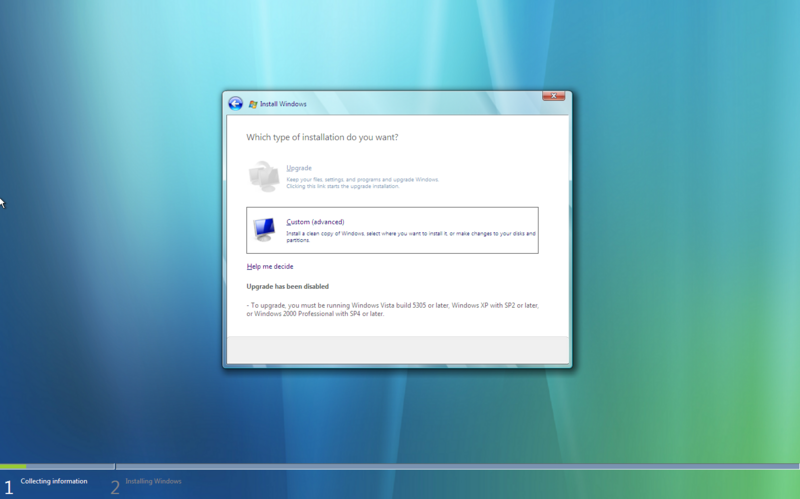800x499 pixels.
Task: Click the disabled Upgrade option title
Action: [x=299, y=168]
